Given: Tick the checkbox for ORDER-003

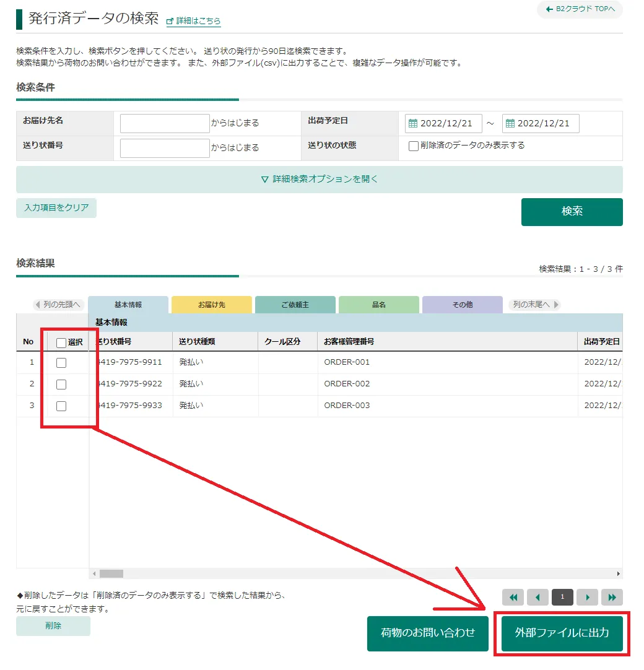Looking at the screenshot, I should 61,406.
